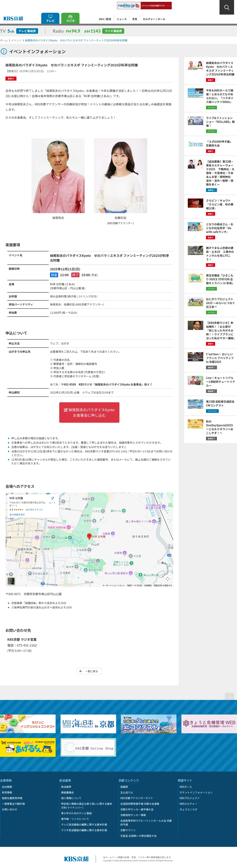Select the 法垂窟 marker on the map
Viewport: 237px width, 868px height.
113,533
